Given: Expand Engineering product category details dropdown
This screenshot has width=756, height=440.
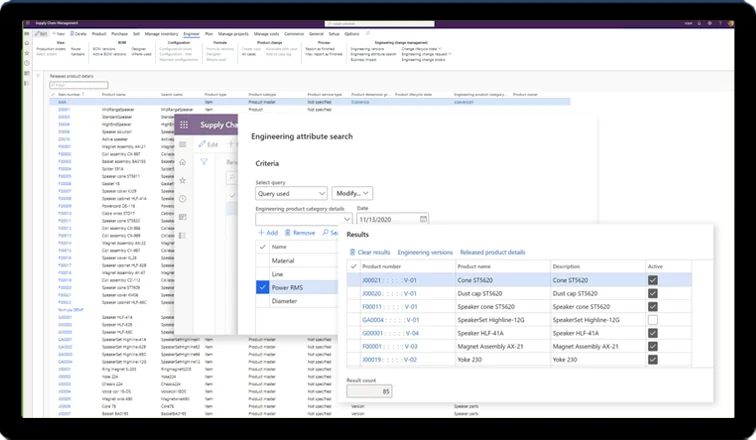Looking at the screenshot, I should tap(345, 218).
